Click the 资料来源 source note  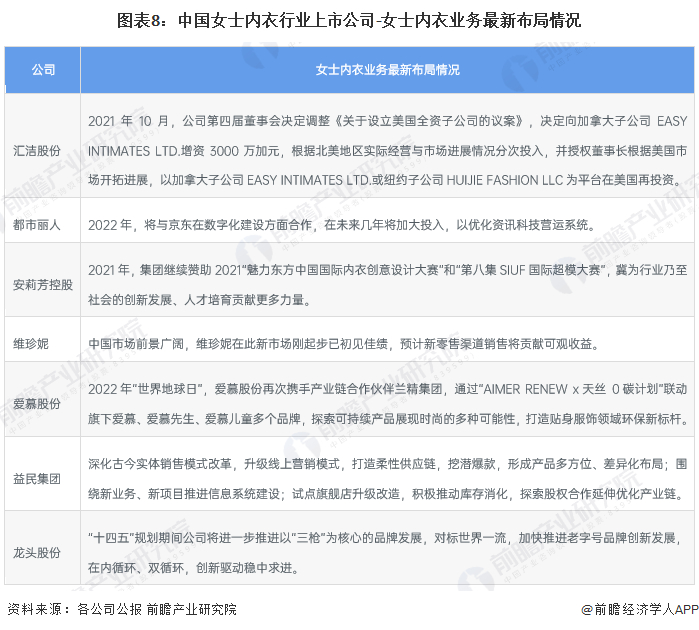[x=122, y=609]
